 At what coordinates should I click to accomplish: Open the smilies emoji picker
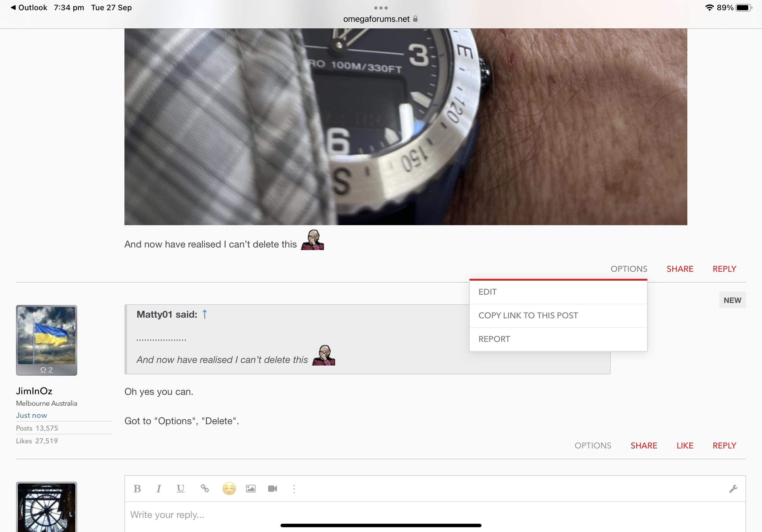pyautogui.click(x=229, y=489)
